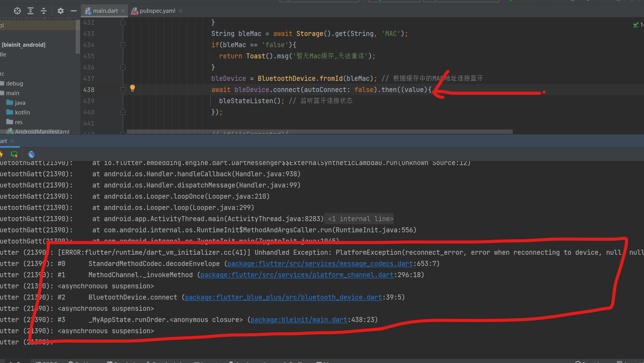Screen dimensions: 644x363
Task: Open project panel settings gear
Action: pyautogui.click(x=60, y=11)
